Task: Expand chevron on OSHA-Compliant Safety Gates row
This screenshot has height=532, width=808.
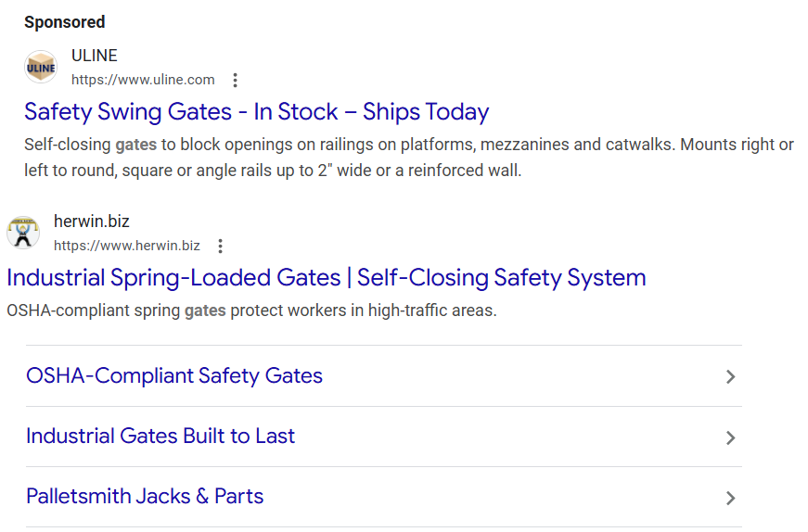Action: (x=731, y=377)
